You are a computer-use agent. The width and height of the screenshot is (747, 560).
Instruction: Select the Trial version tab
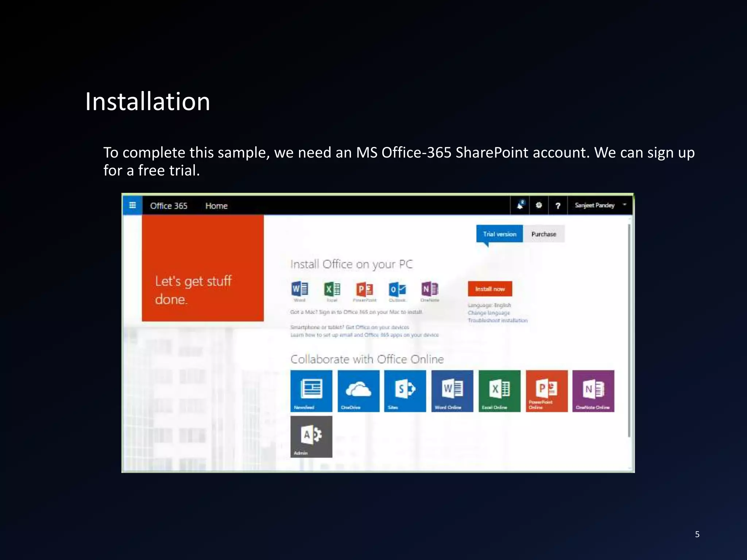[x=499, y=234]
